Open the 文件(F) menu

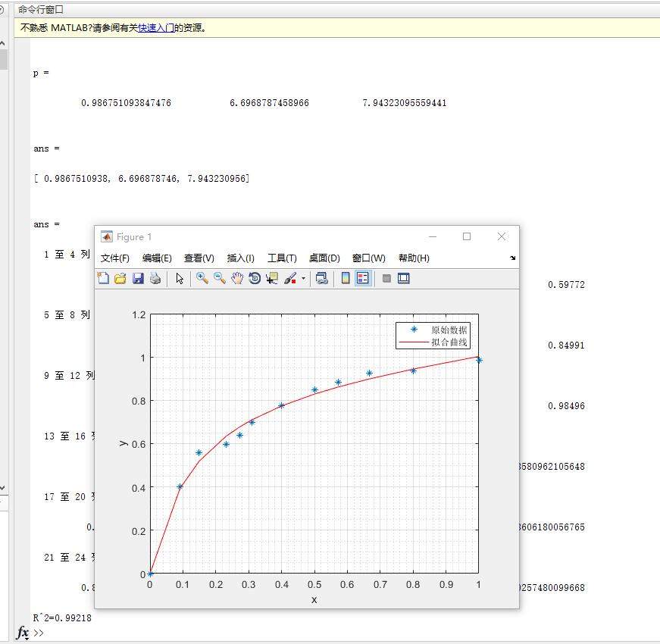point(115,258)
